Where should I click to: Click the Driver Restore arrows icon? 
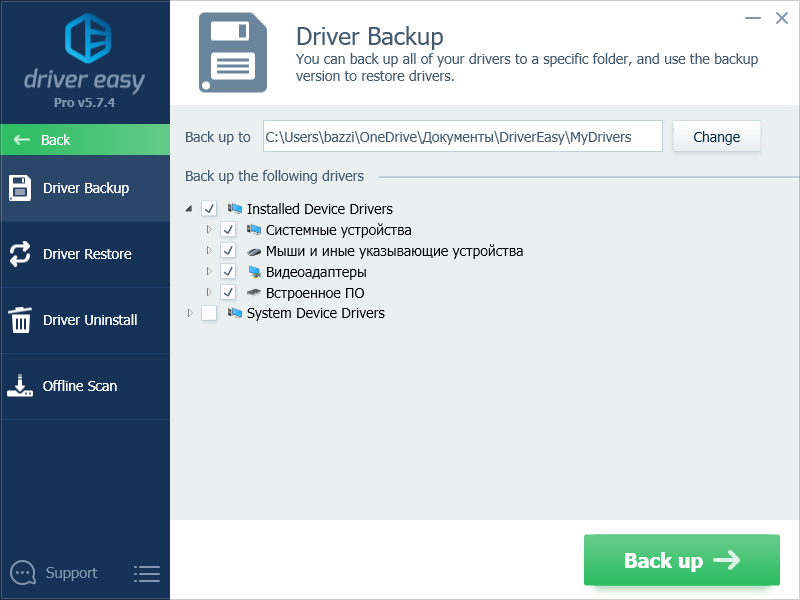(x=20, y=254)
